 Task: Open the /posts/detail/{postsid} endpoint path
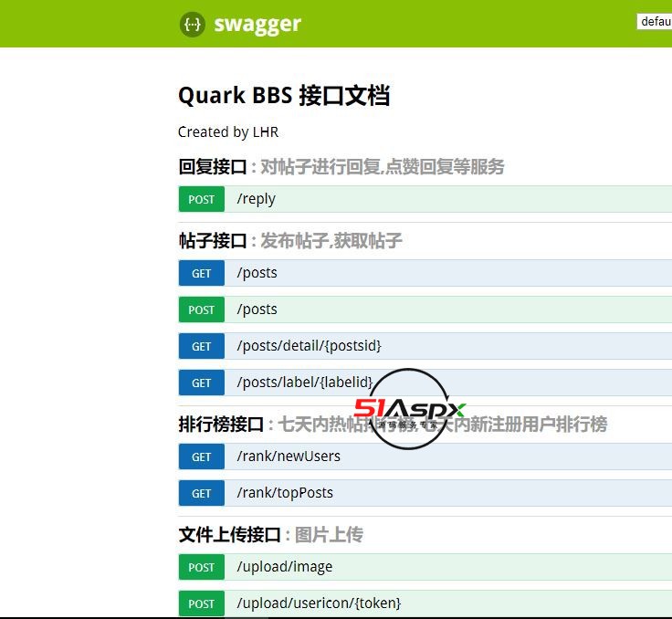309,345
